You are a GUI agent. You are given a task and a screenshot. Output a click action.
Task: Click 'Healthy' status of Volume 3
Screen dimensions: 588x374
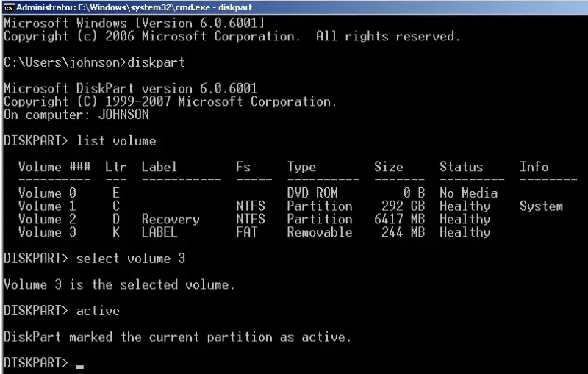465,233
